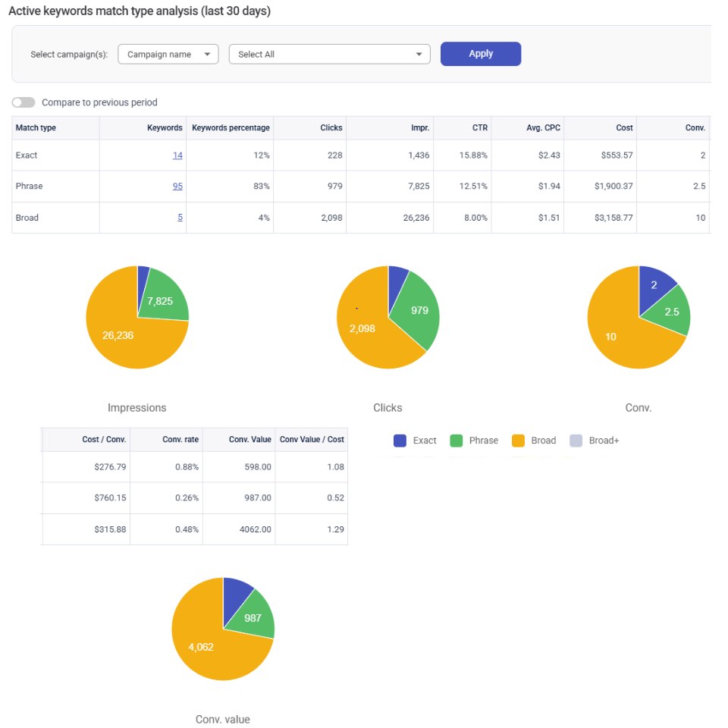Viewport: 728px width, 728px height.
Task: Toggle Phrase green legend swatch
Action: (457, 441)
